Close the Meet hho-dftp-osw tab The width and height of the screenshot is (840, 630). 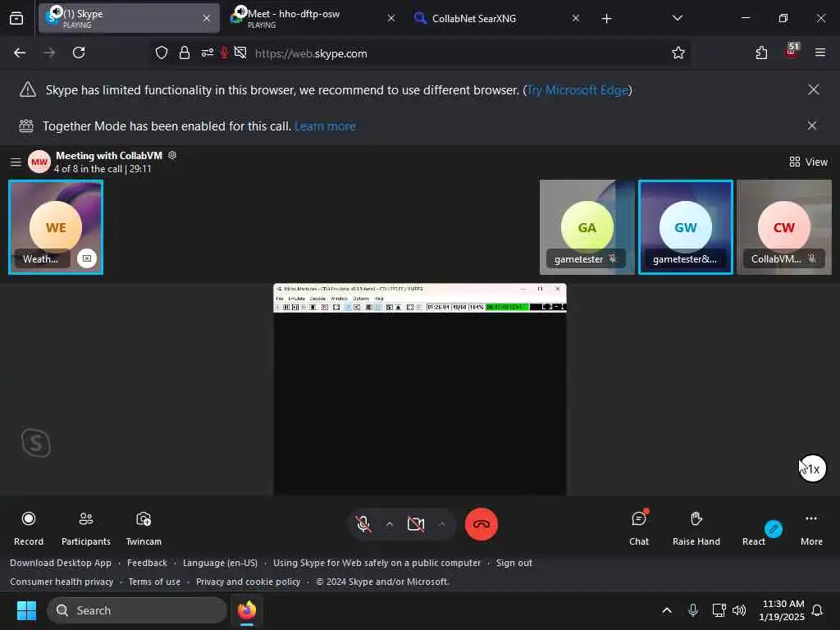pyautogui.click(x=391, y=18)
